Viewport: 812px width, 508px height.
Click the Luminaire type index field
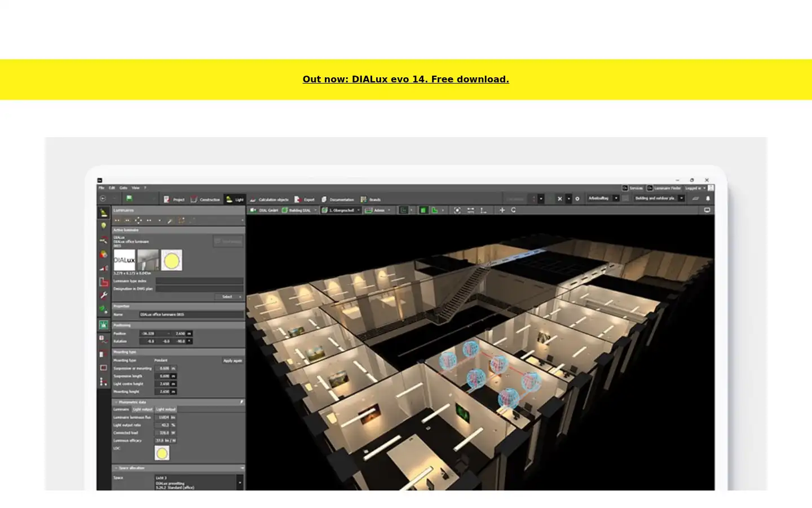click(x=200, y=281)
